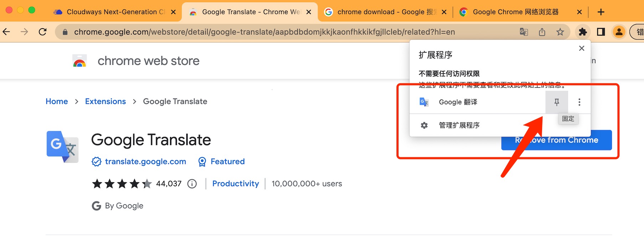Open 管理扩展程序 in the extensions popup

coord(459,125)
